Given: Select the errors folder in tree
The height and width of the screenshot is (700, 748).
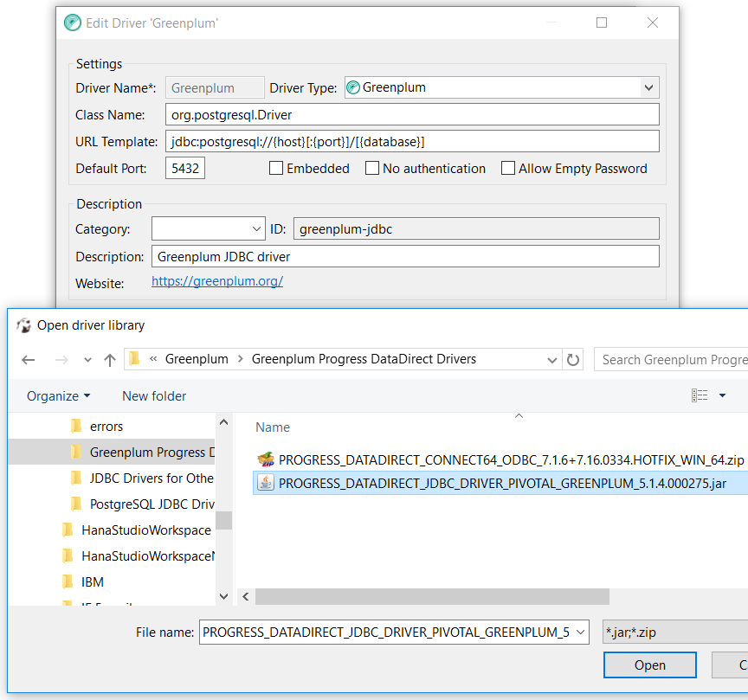Looking at the screenshot, I should click(x=106, y=427).
